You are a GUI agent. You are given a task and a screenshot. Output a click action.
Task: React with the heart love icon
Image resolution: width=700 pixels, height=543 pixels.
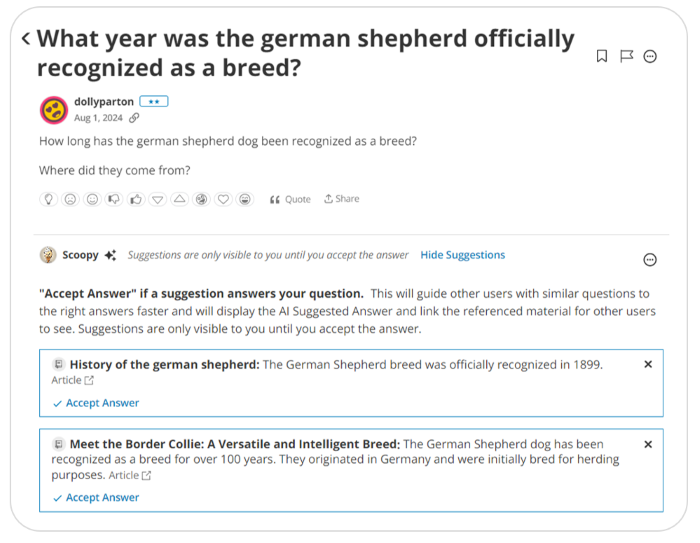click(223, 199)
